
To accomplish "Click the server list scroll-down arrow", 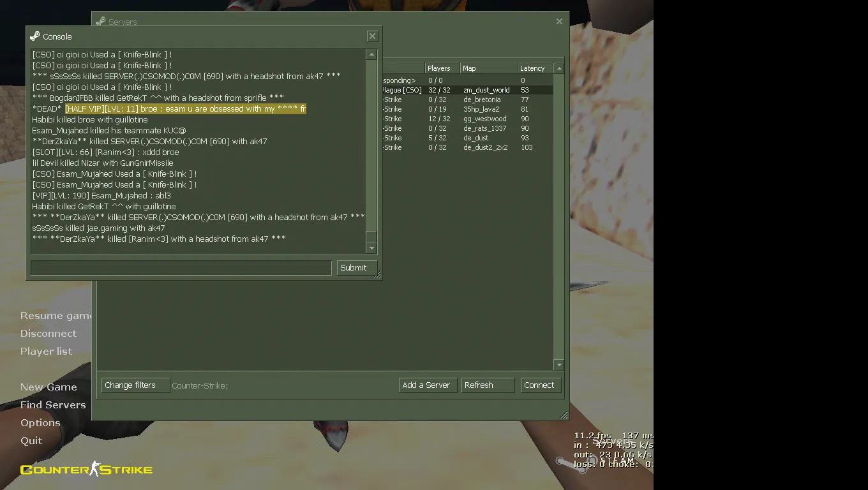I will click(x=559, y=365).
